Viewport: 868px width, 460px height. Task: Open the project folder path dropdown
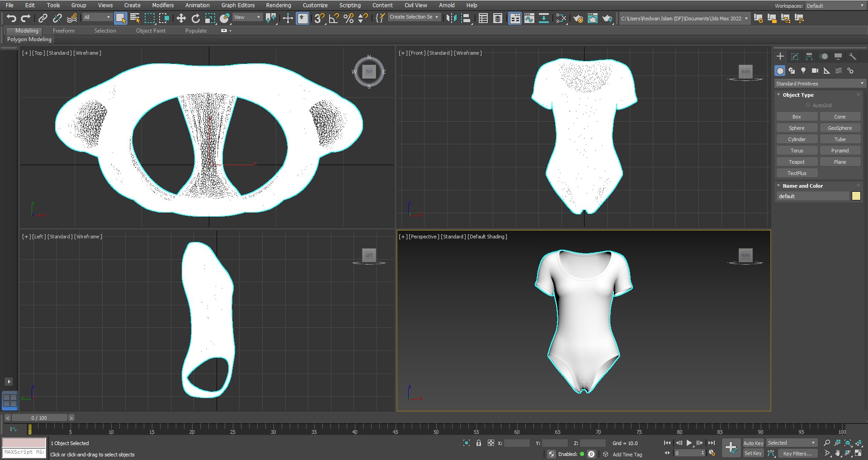(684, 18)
